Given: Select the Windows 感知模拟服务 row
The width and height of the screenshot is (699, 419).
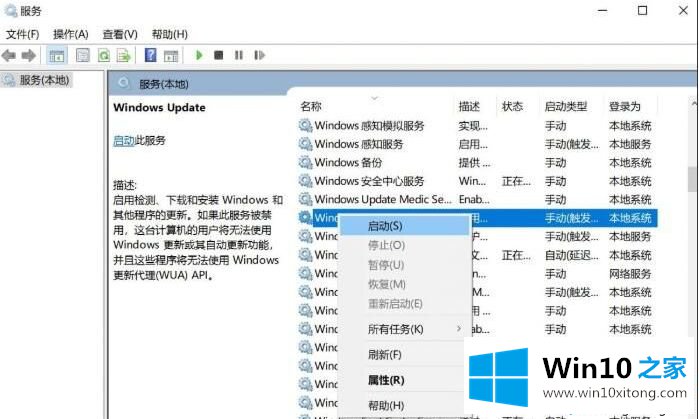Looking at the screenshot, I should [477, 126].
